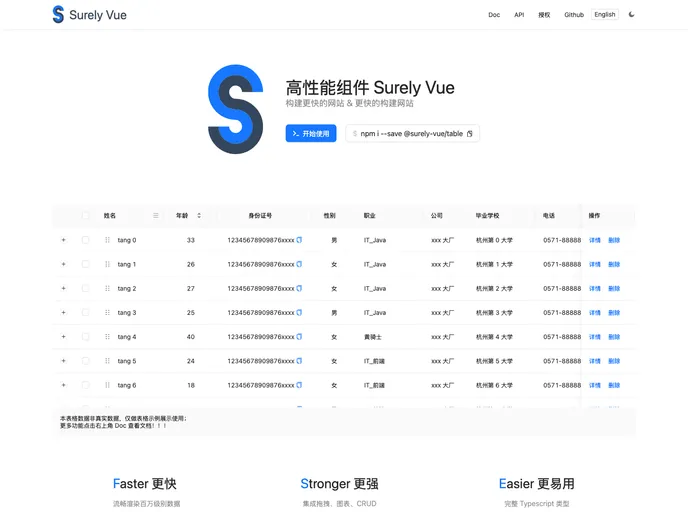Check the checkbox for tang 1 row
The height and width of the screenshot is (512, 688).
[86, 264]
